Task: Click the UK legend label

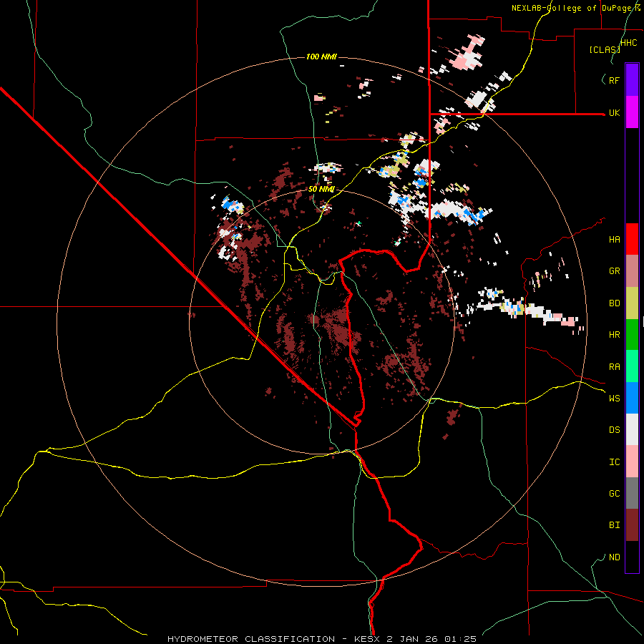Action: (614, 112)
